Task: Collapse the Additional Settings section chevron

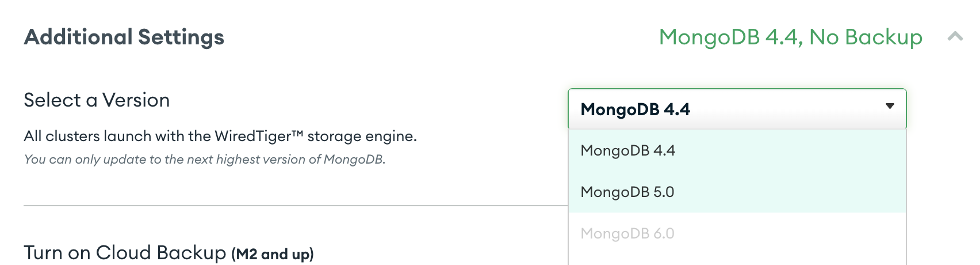Action: [x=955, y=37]
